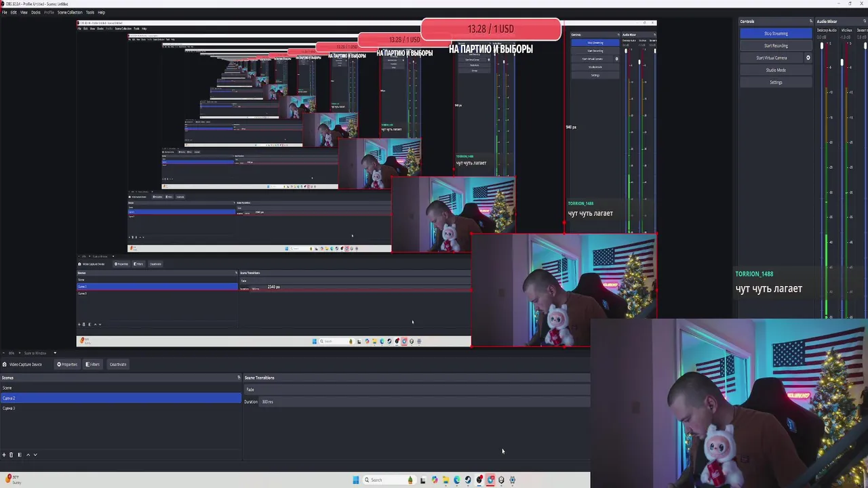Click the Windows Start button
This screenshot has height=488, width=868.
(x=356, y=480)
